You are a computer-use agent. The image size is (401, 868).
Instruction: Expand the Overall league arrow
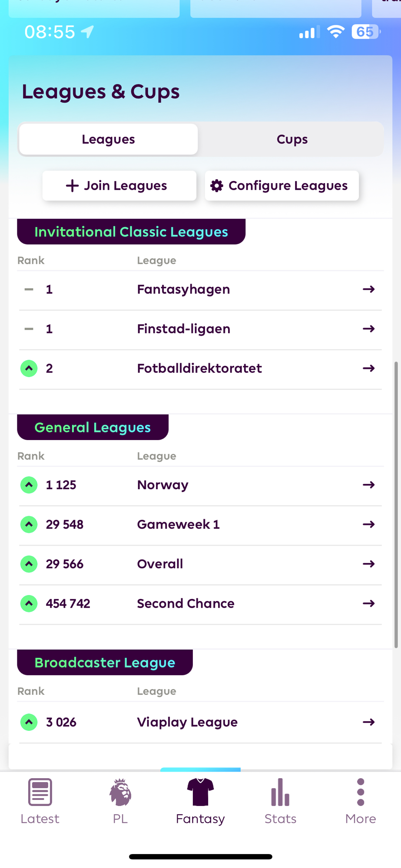[x=368, y=564]
